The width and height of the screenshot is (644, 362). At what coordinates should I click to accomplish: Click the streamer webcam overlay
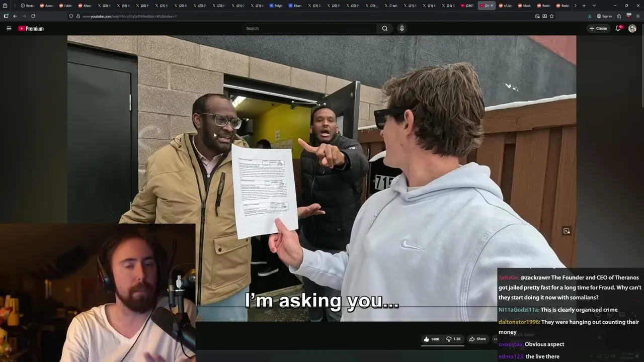[98, 293]
